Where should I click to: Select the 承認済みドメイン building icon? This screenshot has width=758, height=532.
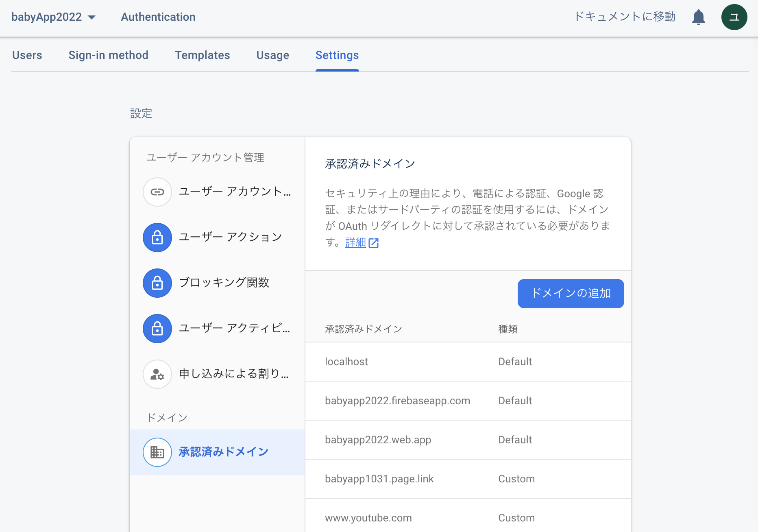[x=157, y=452]
